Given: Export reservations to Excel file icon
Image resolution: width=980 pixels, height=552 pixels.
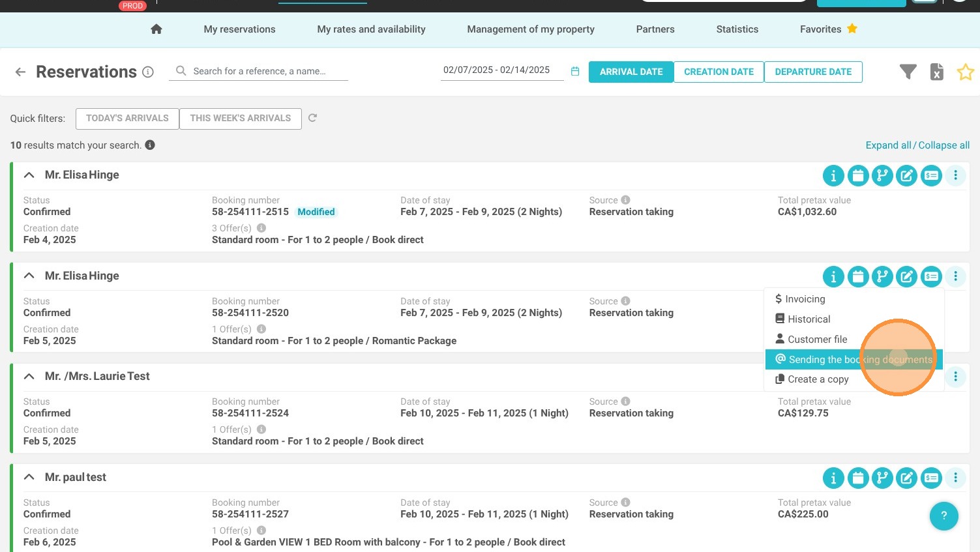Looking at the screenshot, I should 937,72.
